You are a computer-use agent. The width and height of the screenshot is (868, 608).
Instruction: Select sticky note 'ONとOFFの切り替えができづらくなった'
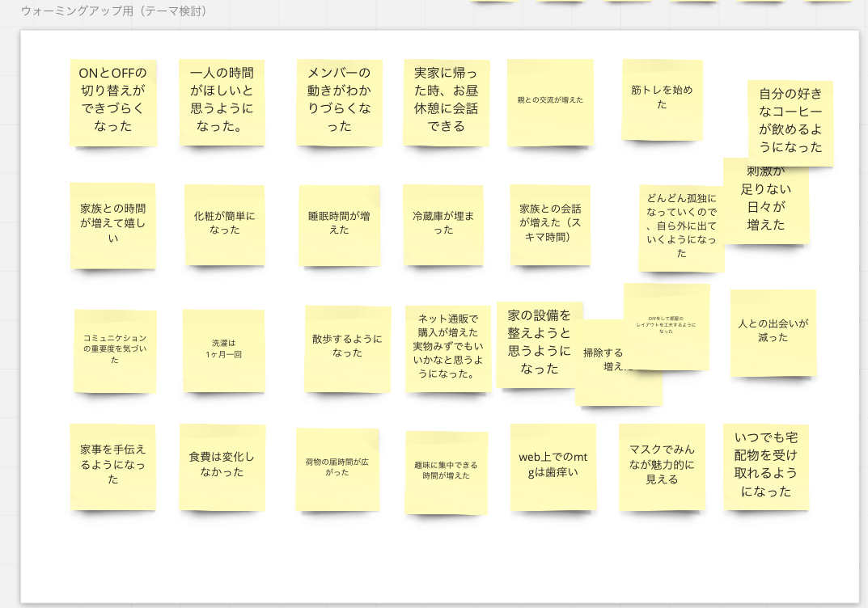tap(113, 103)
